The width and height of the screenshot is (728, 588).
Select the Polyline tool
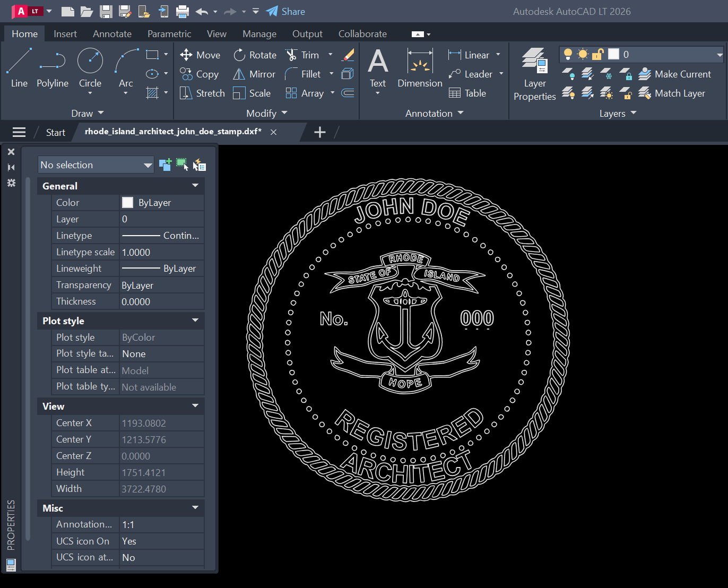point(53,68)
